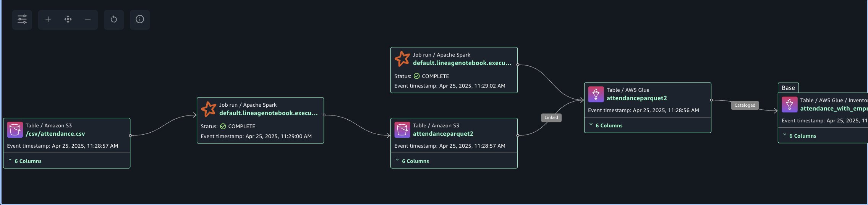
Task: Expand 6 Columns under Glue attendanceparquet2 table
Action: click(609, 125)
